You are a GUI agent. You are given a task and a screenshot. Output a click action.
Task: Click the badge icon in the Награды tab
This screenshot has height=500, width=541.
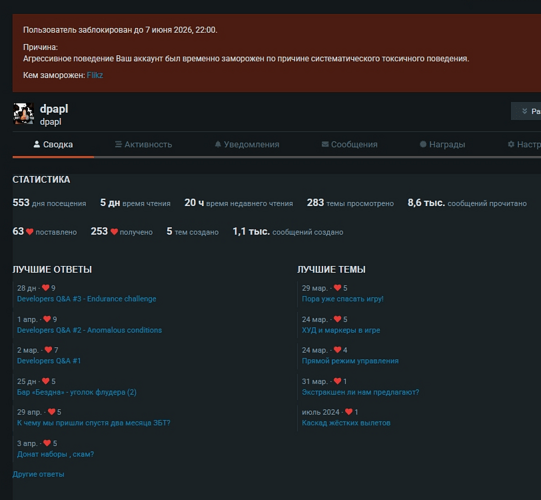[423, 144]
